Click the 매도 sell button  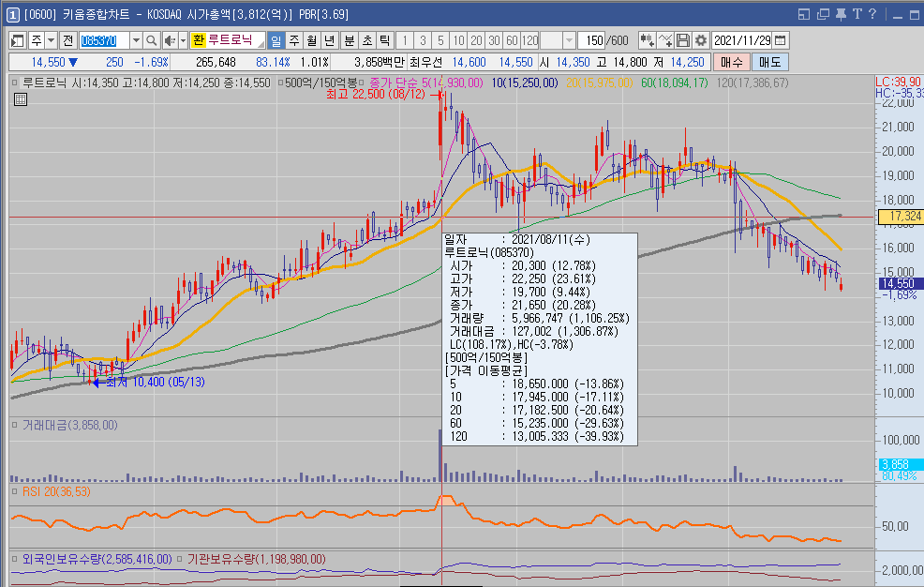[x=769, y=62]
